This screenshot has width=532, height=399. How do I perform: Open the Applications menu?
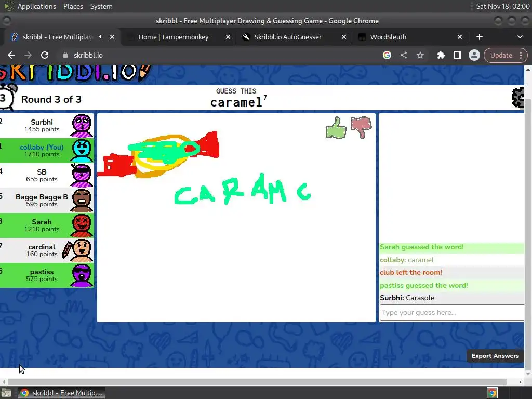click(x=37, y=6)
